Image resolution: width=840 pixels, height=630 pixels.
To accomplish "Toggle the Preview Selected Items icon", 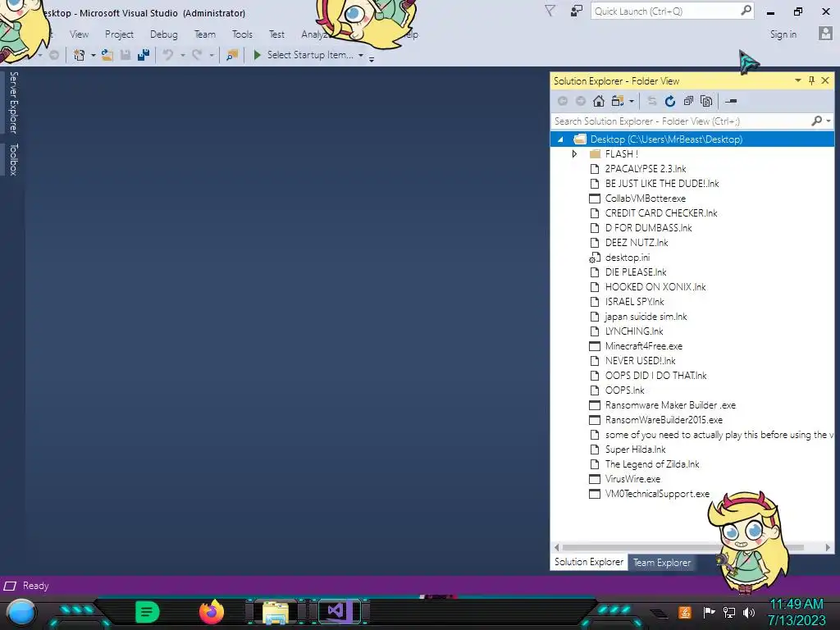I will tap(731, 101).
